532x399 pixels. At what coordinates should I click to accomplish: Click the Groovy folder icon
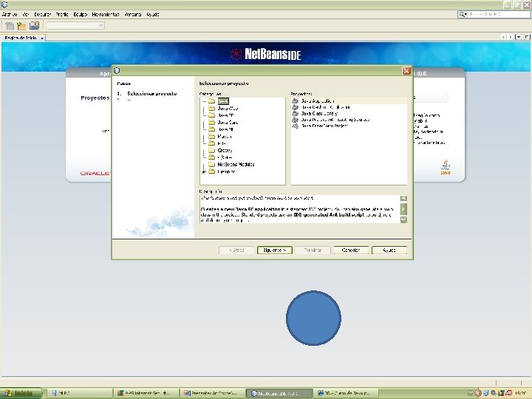coord(212,150)
